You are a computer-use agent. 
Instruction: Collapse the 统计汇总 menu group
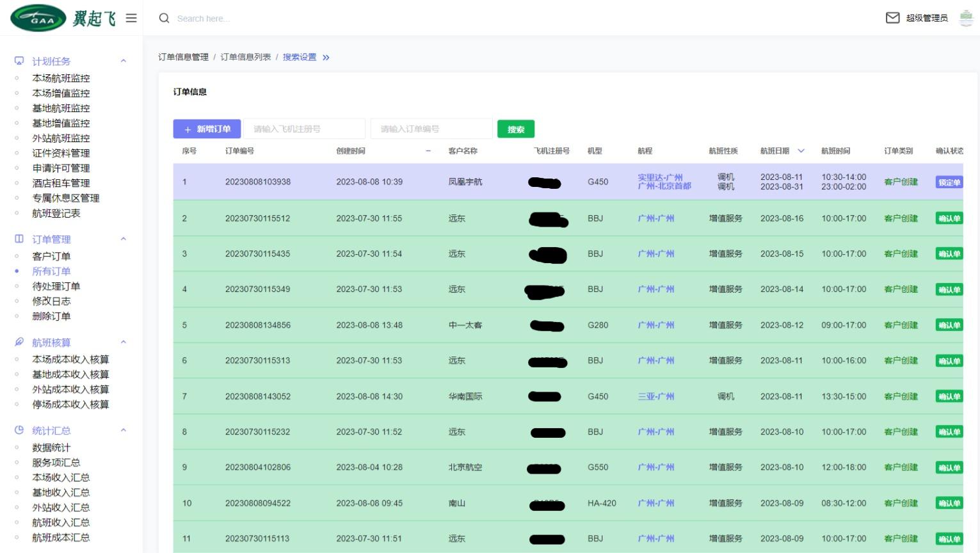124,430
